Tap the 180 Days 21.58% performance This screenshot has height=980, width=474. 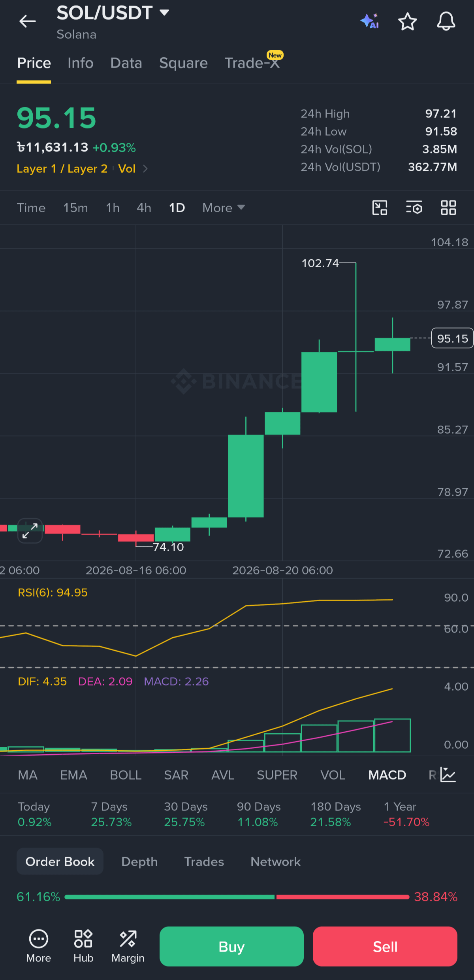[x=335, y=814]
